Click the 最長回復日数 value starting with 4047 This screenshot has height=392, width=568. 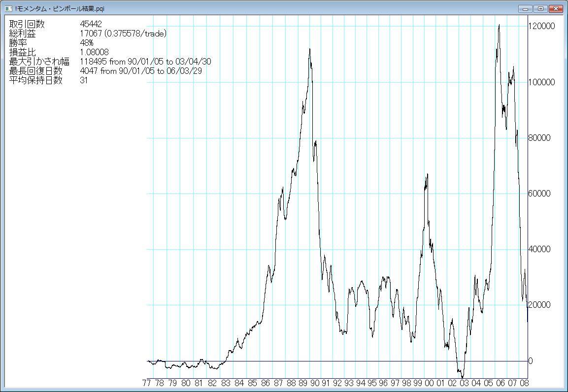coord(140,71)
